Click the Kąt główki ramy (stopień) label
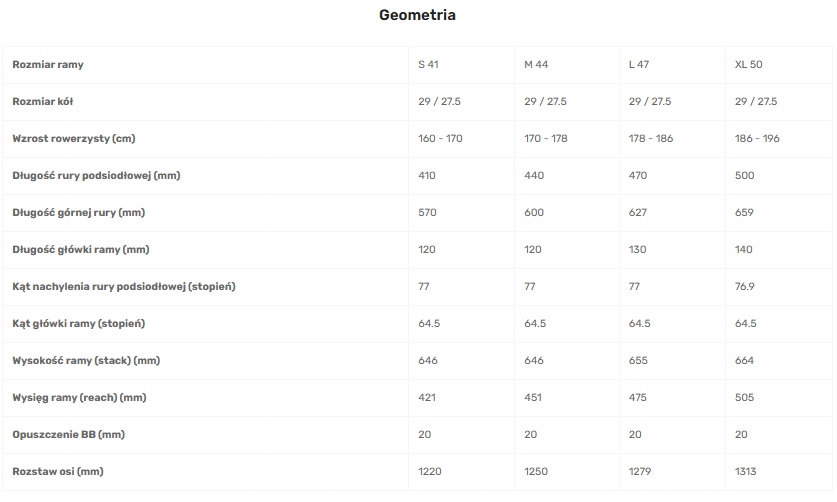The image size is (837, 502). 79,324
